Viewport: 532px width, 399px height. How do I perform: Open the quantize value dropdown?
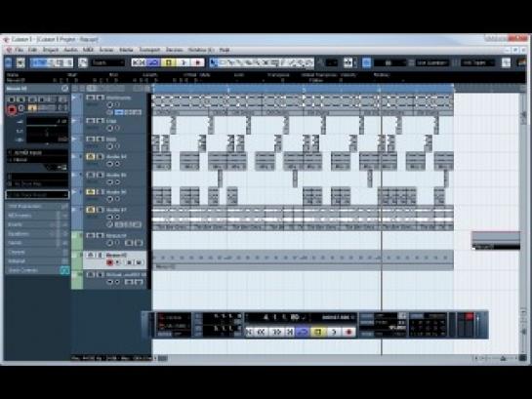478,62
